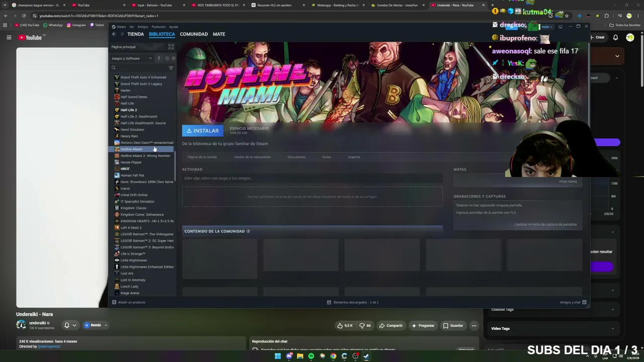Open the Productos menu in Steam
Image resolution: width=644 pixels, height=362 pixels.
(158, 27)
